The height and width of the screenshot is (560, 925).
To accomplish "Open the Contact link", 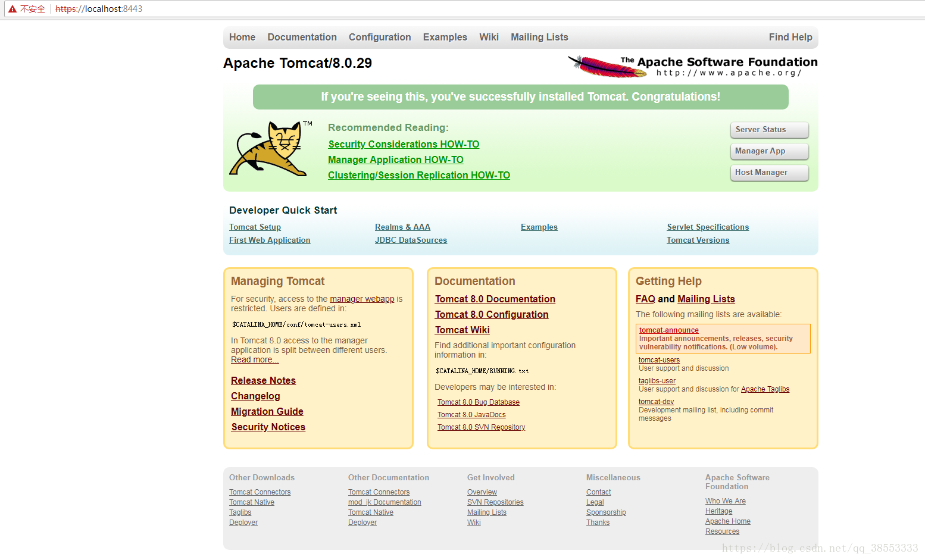I will tap(598, 492).
